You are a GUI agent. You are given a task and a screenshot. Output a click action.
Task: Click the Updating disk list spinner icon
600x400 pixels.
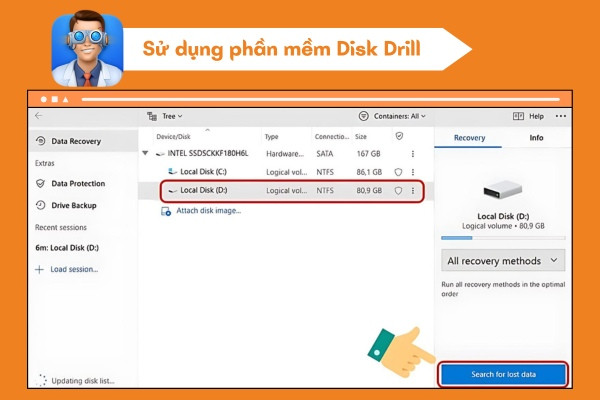click(41, 380)
